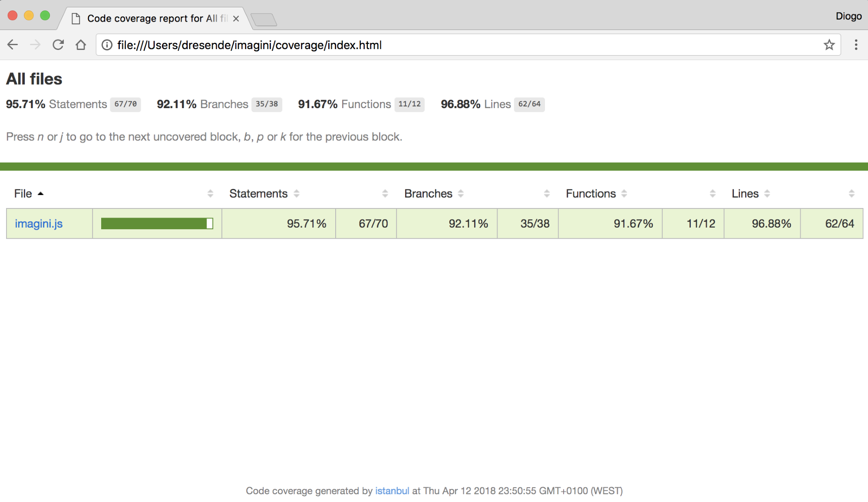Select Code coverage report tab
Screen dimensions: 868x502
(x=152, y=19)
